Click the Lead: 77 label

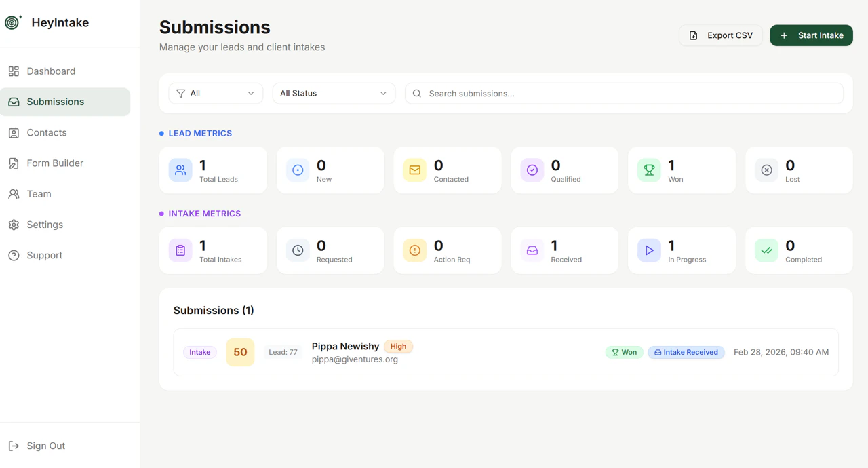point(283,352)
